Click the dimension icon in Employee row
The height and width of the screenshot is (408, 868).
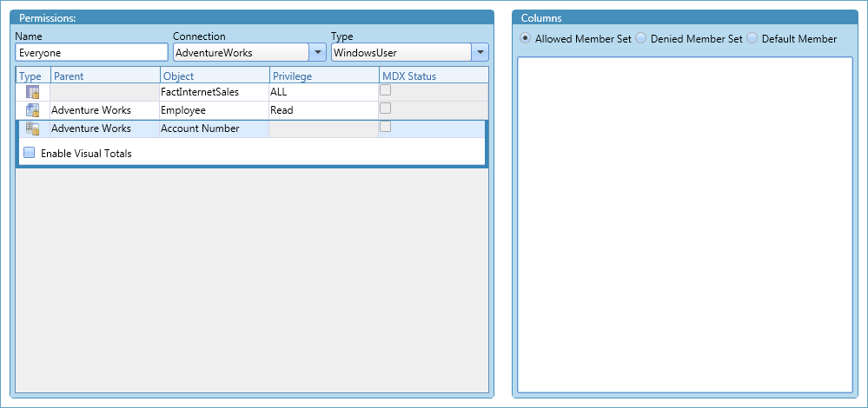(33, 110)
